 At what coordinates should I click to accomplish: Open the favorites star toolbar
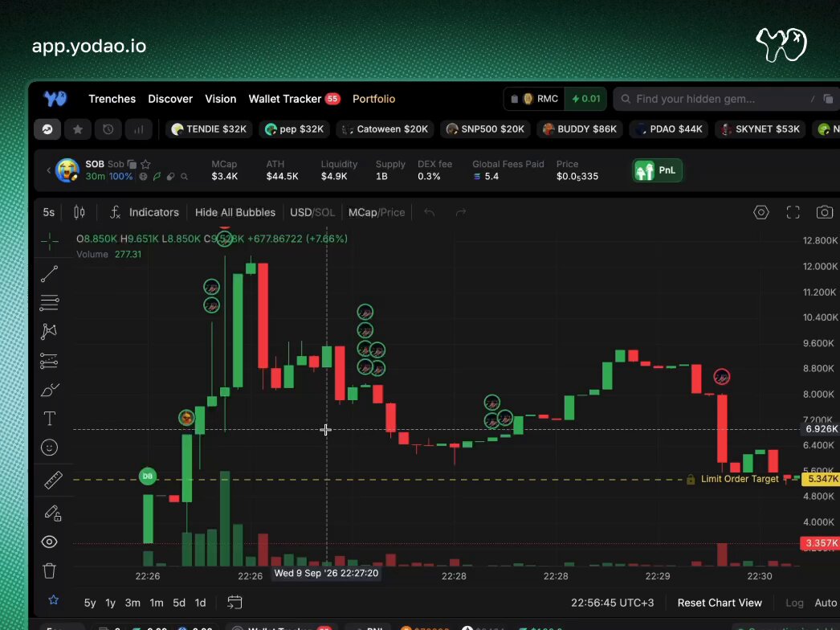54,600
